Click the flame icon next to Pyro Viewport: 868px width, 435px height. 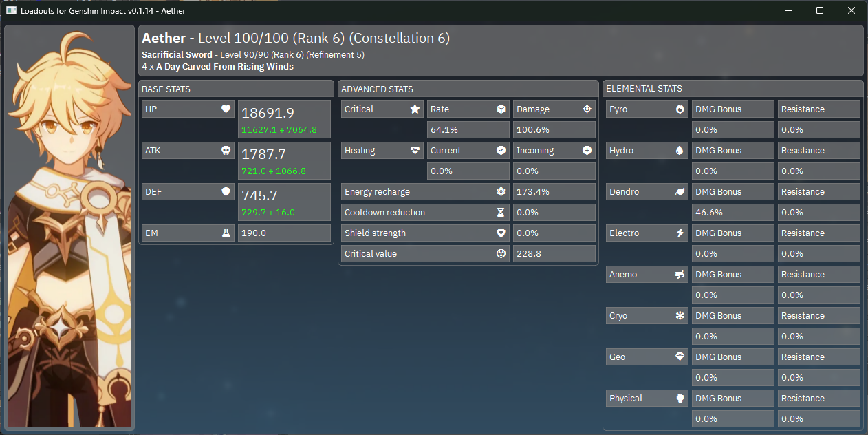tap(680, 109)
